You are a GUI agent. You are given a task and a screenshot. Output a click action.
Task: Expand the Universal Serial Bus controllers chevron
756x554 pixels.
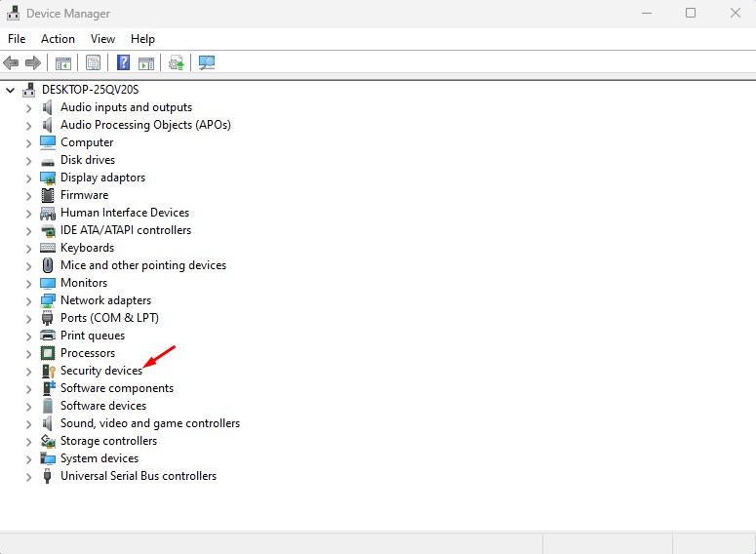tap(28, 476)
